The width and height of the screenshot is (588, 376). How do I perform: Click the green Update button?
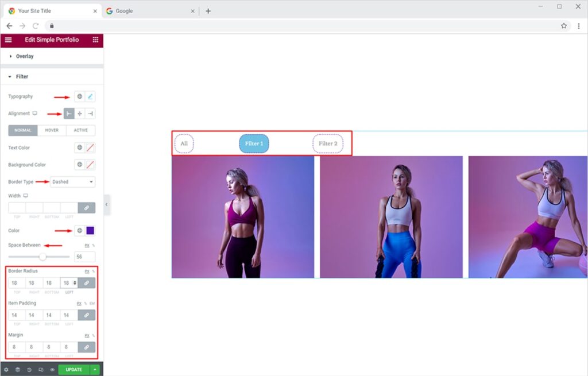pyautogui.click(x=73, y=370)
